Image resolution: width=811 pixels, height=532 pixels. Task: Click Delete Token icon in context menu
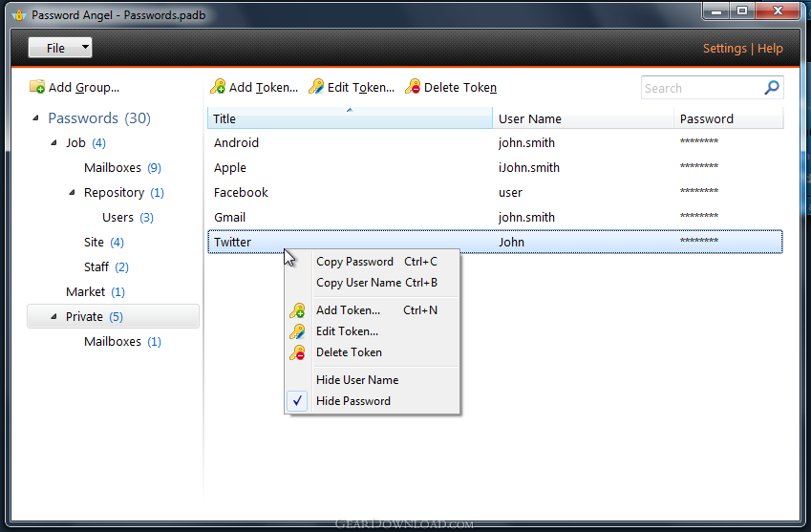coord(298,352)
